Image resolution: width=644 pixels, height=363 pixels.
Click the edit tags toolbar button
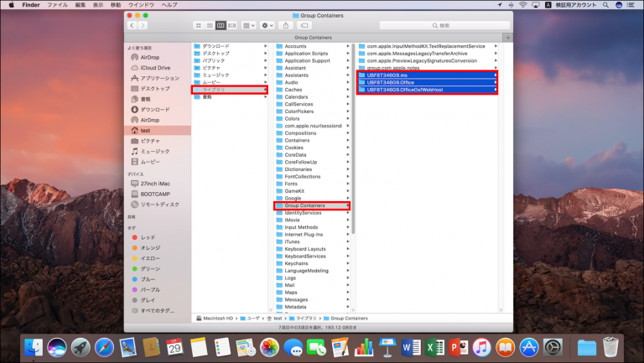(304, 25)
